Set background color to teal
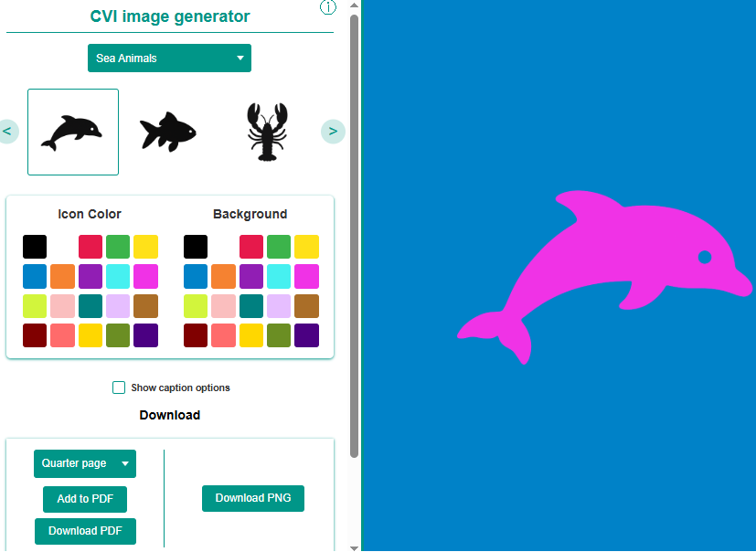 (x=251, y=306)
